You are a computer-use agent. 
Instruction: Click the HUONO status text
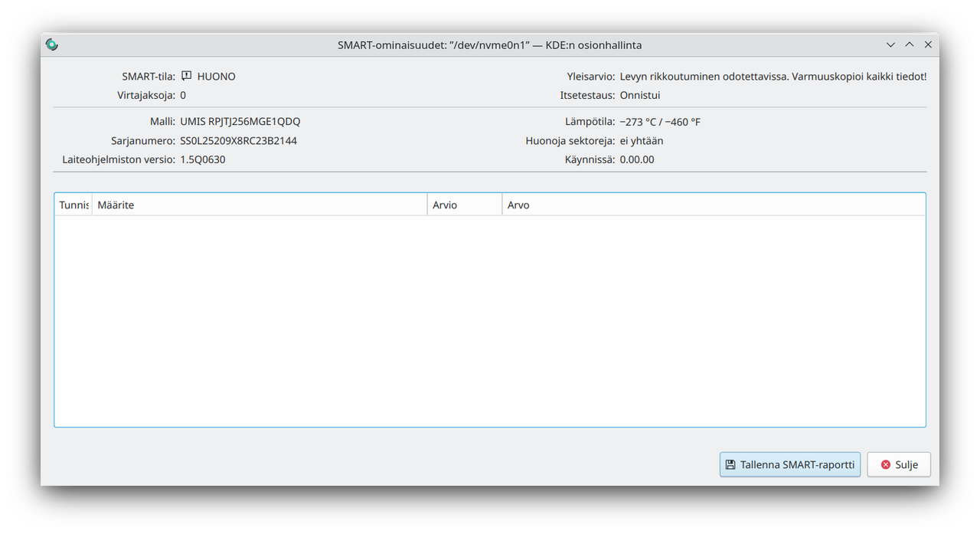(217, 77)
